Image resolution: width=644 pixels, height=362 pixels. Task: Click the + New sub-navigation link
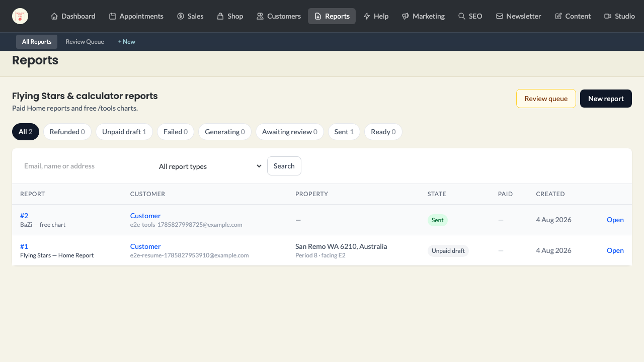pos(127,42)
